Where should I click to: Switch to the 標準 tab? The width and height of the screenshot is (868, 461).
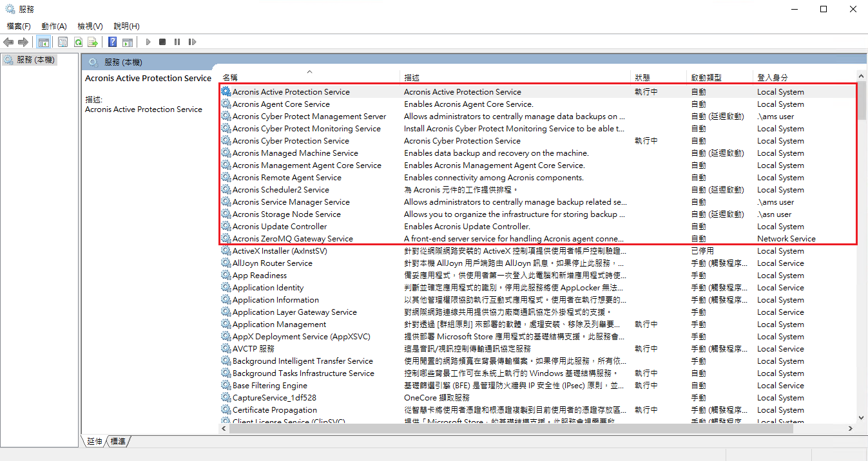(x=118, y=441)
